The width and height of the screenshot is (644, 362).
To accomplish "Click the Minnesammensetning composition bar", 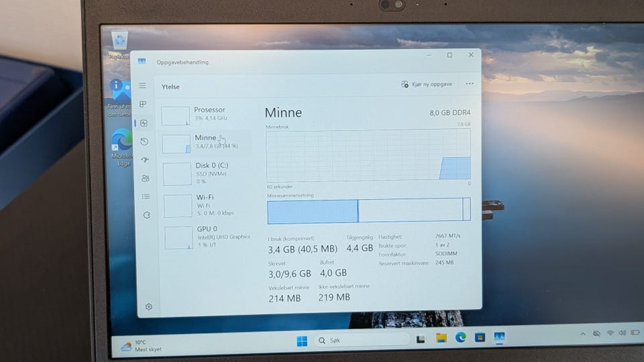I will (369, 210).
